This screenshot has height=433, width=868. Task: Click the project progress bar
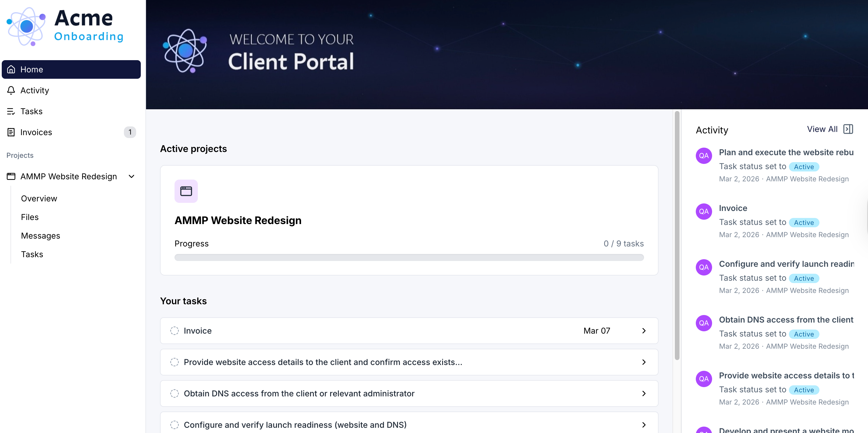click(409, 257)
